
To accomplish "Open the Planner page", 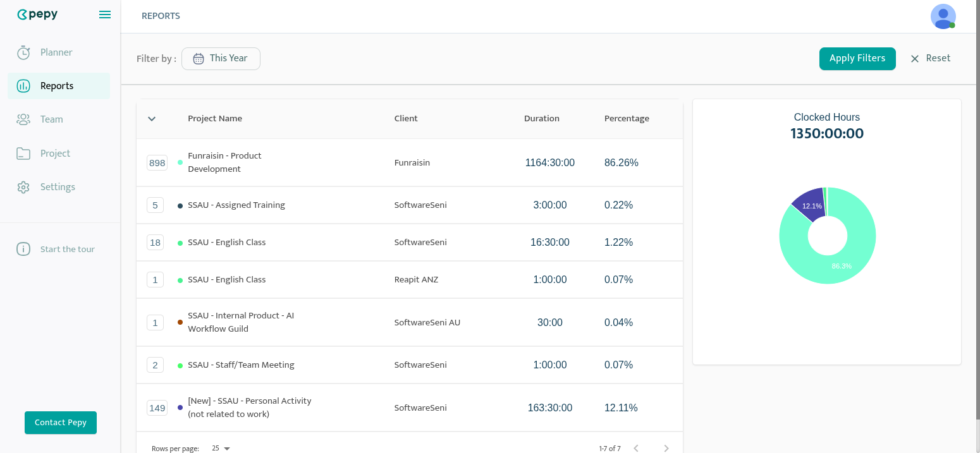I will [x=58, y=52].
